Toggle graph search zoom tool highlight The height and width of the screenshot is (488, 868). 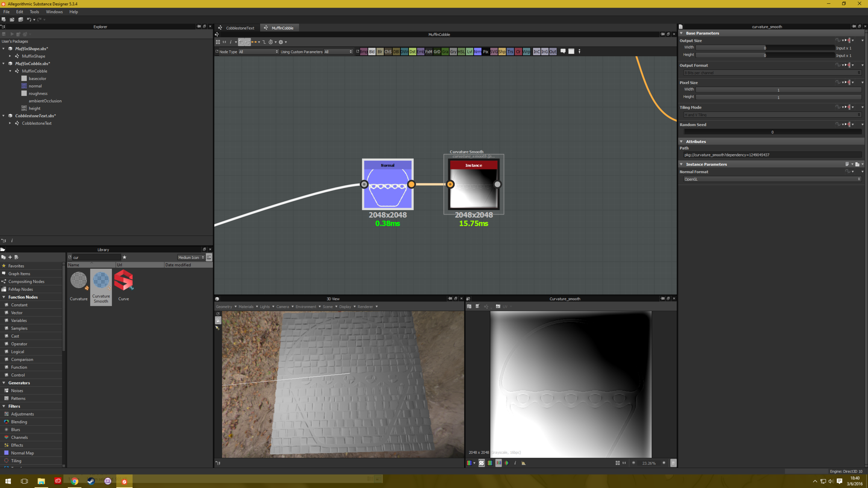[x=241, y=42]
